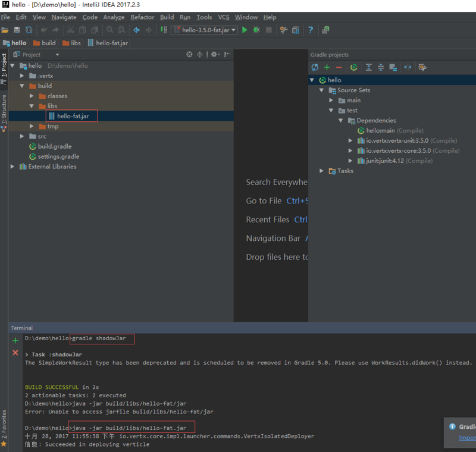Expand main source set in Gradle
This screenshot has height=452, width=476.
click(331, 100)
